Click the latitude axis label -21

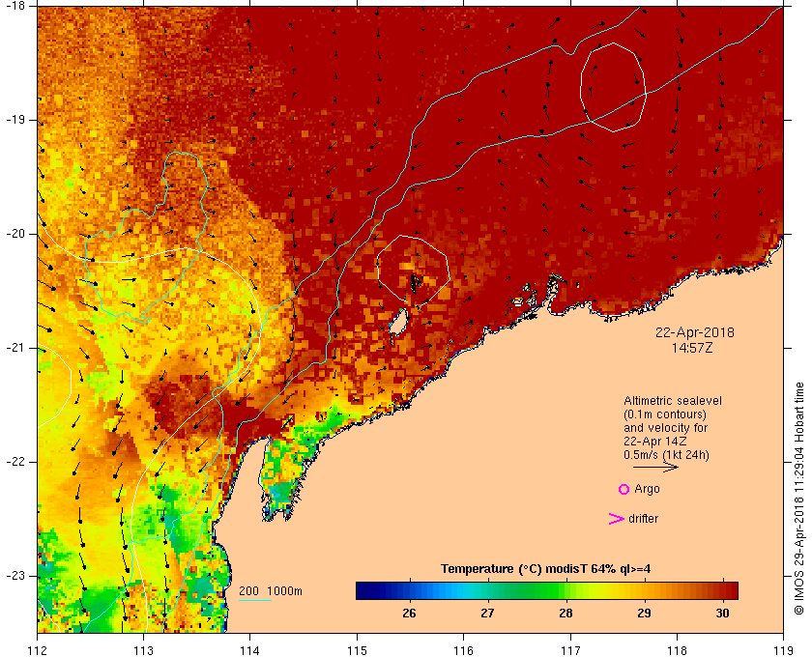click(x=15, y=348)
